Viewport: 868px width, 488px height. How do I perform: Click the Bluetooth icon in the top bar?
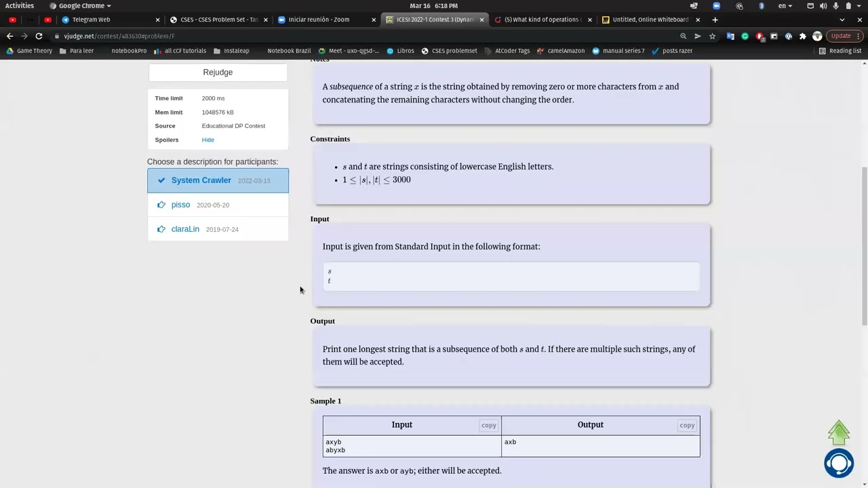click(x=762, y=5)
